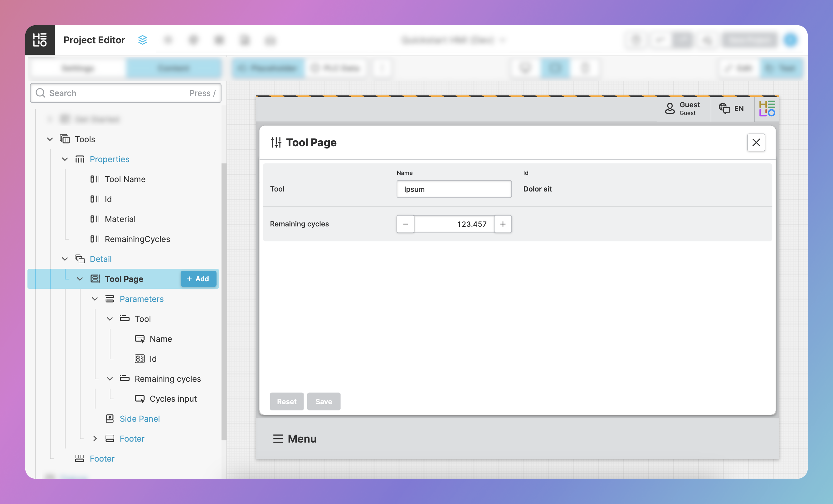
Task: Click the blue layers icon beside Project Editor
Action: (142, 40)
